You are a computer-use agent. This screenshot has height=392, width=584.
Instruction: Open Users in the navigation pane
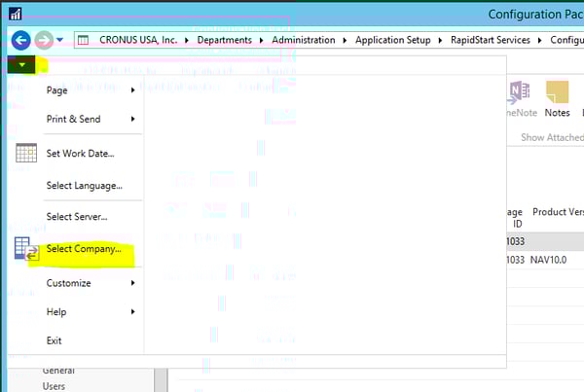tap(54, 386)
